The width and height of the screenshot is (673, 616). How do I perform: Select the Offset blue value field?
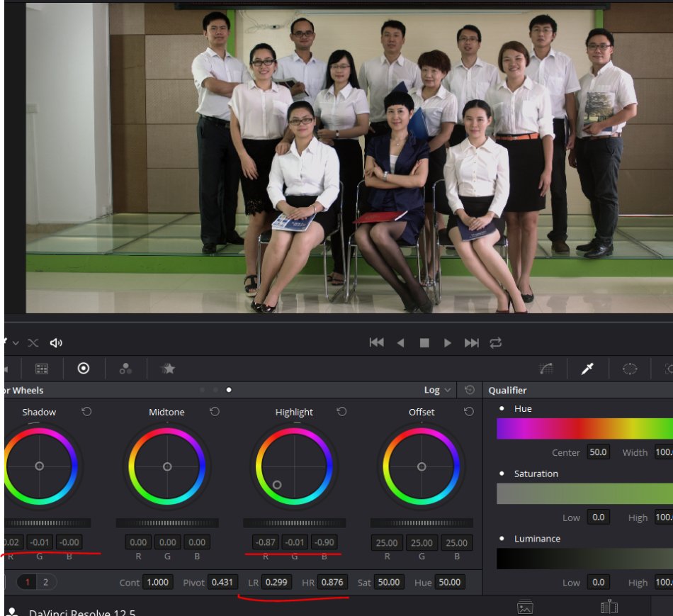pos(457,542)
